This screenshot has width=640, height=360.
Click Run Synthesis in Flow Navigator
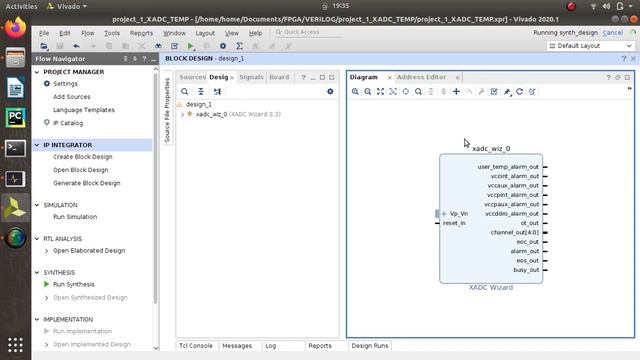pyautogui.click(x=73, y=284)
